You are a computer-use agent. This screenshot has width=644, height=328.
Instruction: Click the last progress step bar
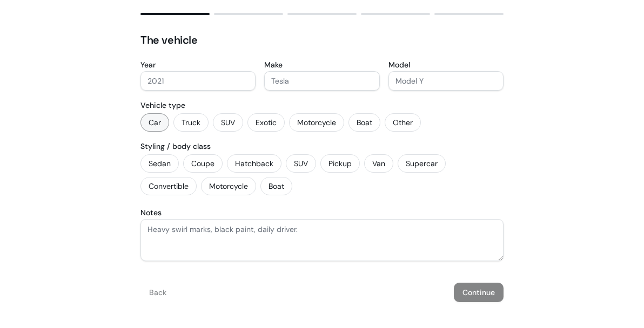coord(469,14)
